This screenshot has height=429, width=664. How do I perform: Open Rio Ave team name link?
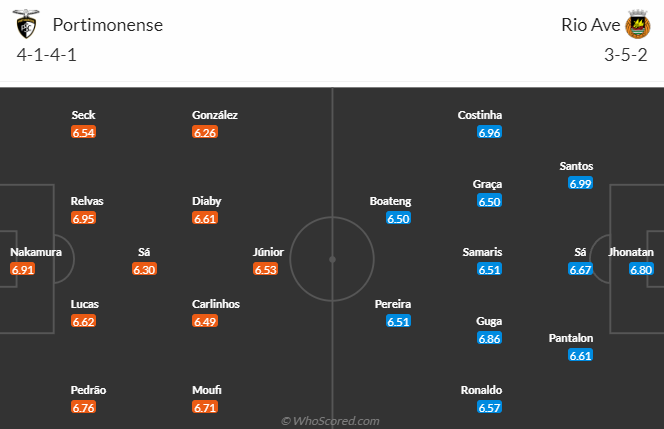[588, 25]
